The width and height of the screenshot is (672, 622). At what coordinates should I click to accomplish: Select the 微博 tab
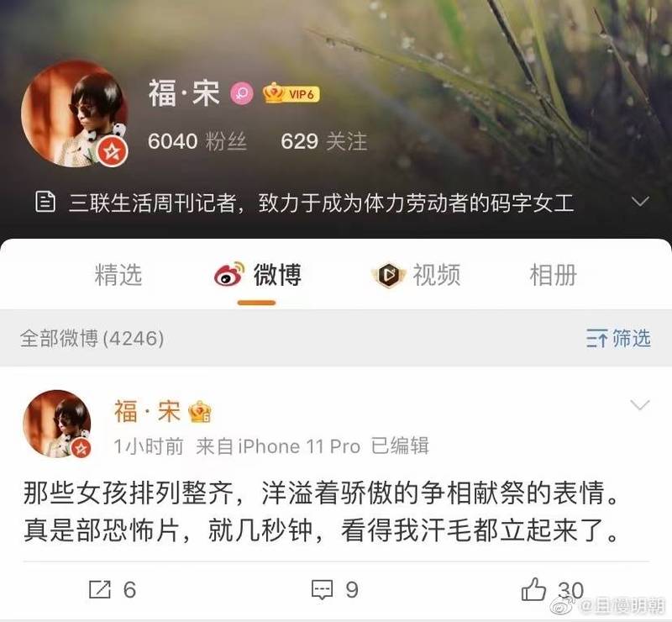coord(258,275)
